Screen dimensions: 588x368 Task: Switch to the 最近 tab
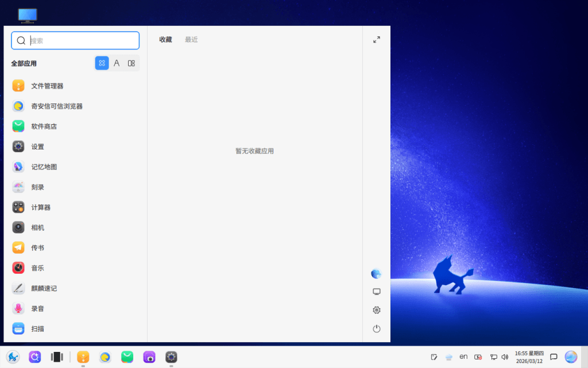click(x=191, y=40)
